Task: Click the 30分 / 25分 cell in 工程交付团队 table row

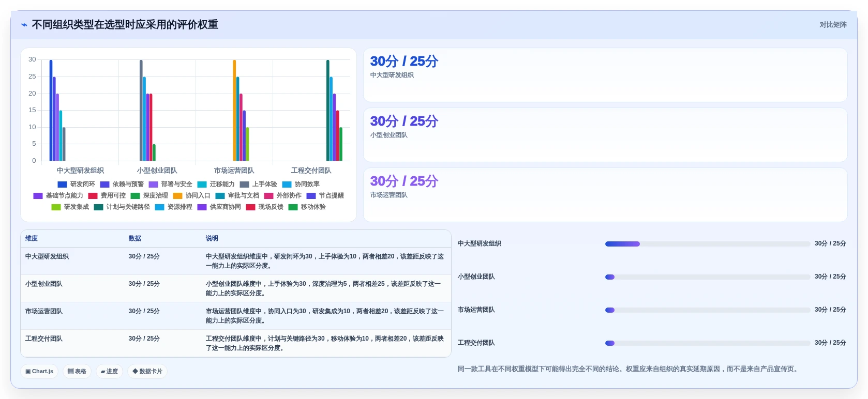Action: pyautogui.click(x=144, y=339)
